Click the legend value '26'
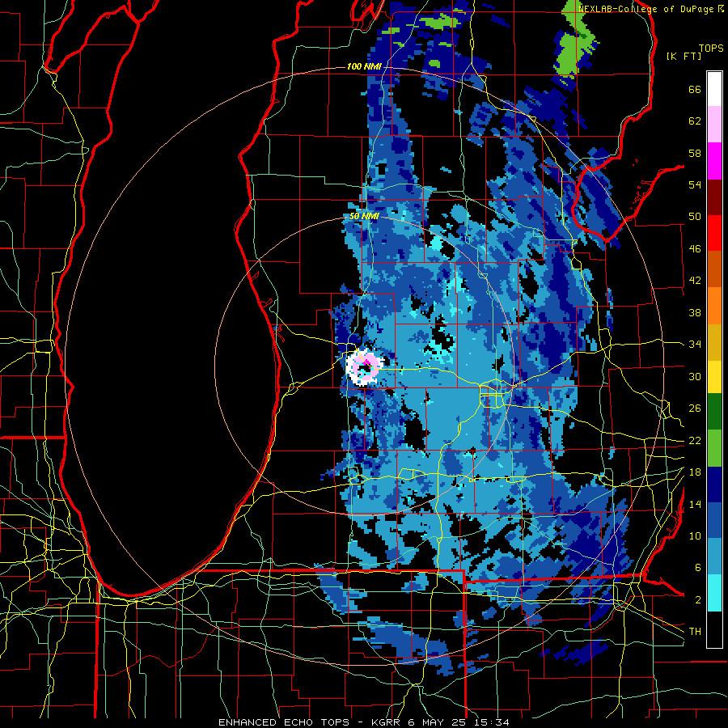Screen dimensions: 728x728 (695, 408)
